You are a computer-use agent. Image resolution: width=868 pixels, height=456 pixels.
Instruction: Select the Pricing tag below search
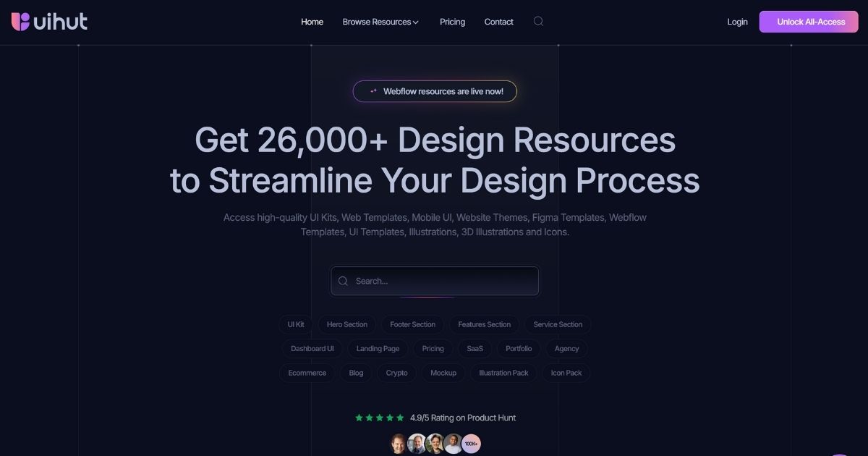pos(433,348)
